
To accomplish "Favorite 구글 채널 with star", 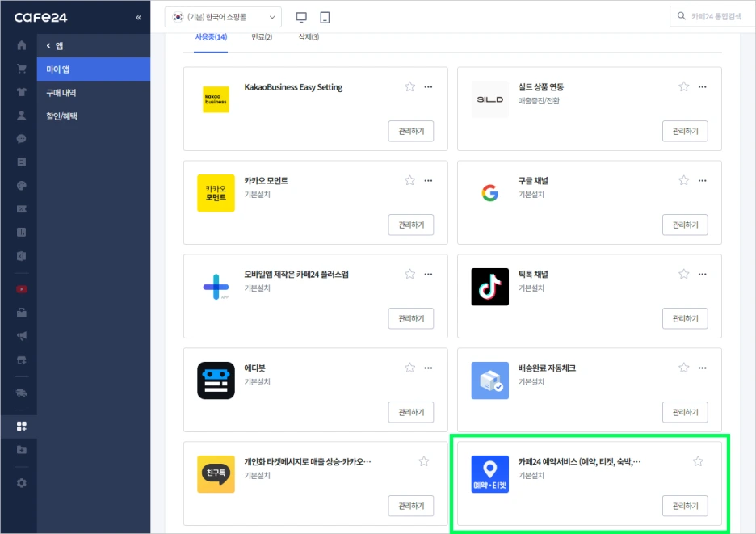I will click(x=683, y=180).
